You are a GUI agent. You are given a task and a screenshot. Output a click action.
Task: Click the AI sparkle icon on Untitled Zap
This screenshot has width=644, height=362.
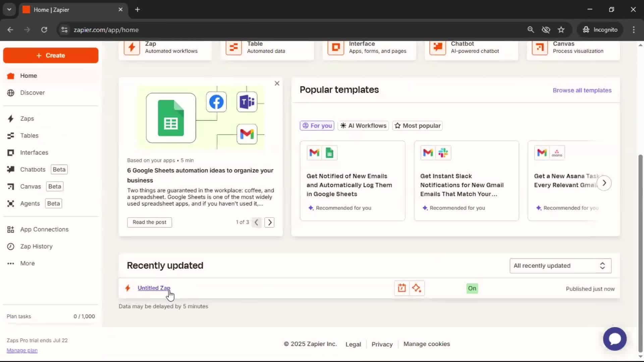point(417,288)
